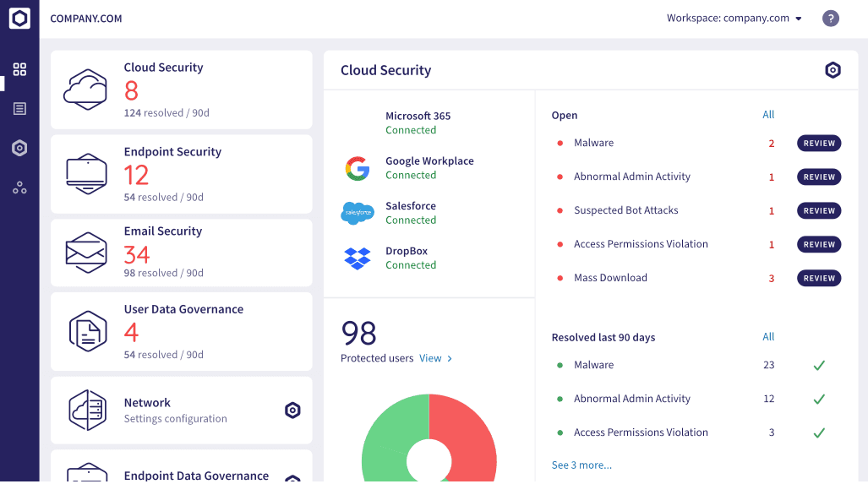Click the Network Settings configuration text
The height and width of the screenshot is (484, 868).
[x=176, y=419]
